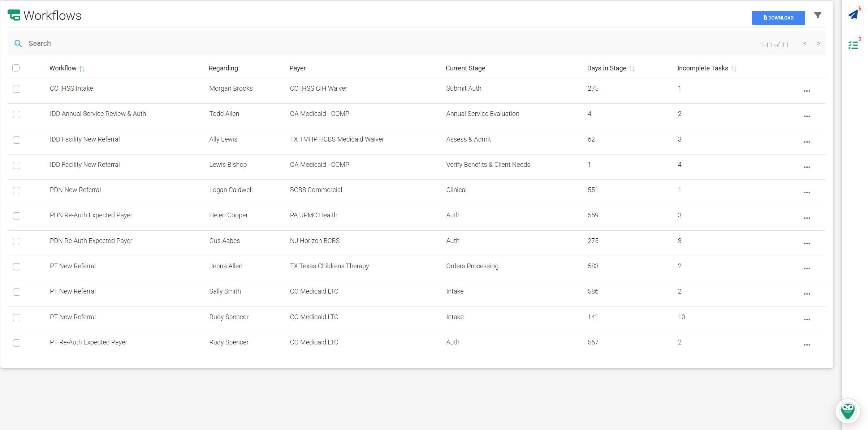Go to the next page arrow
Viewport: 868px width, 430px height.
[x=819, y=43]
